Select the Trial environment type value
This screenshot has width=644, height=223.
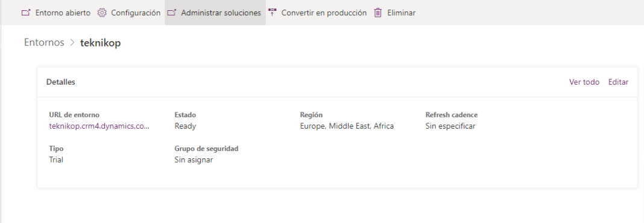pyautogui.click(x=56, y=160)
